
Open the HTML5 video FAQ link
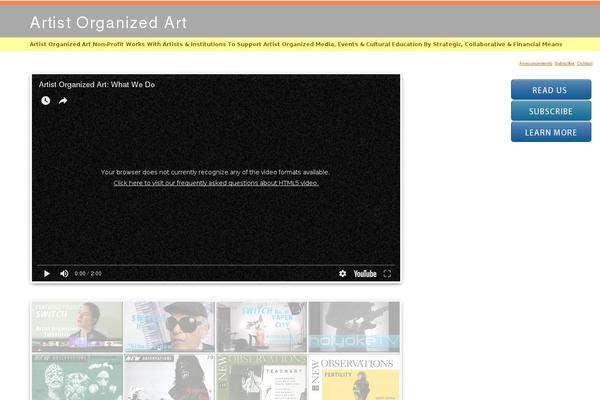tap(216, 183)
